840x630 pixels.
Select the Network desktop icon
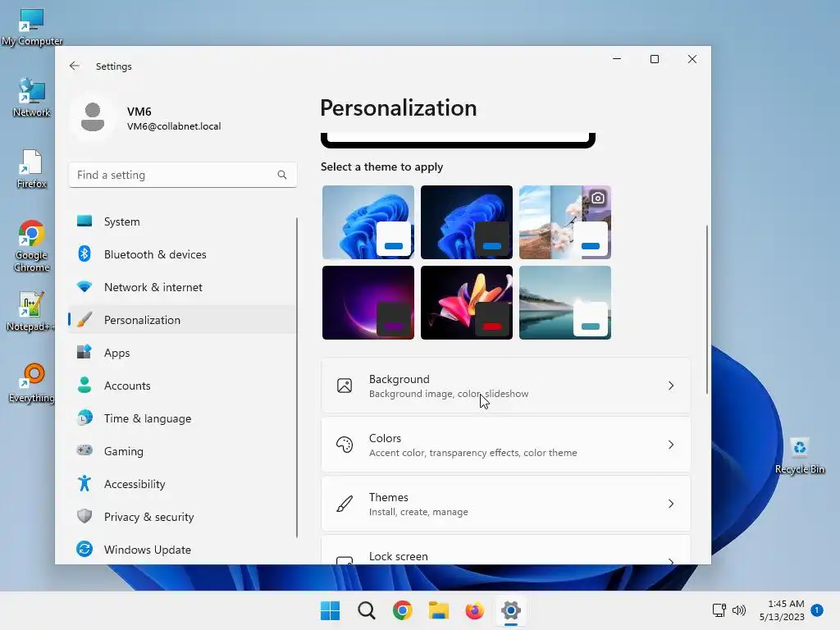pyautogui.click(x=31, y=98)
